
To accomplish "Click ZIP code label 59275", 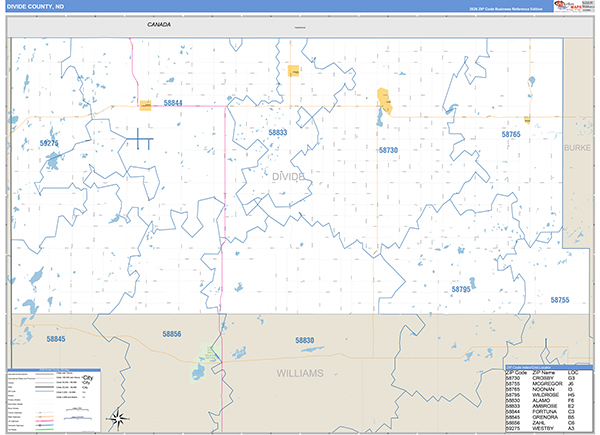I will pos(49,143).
